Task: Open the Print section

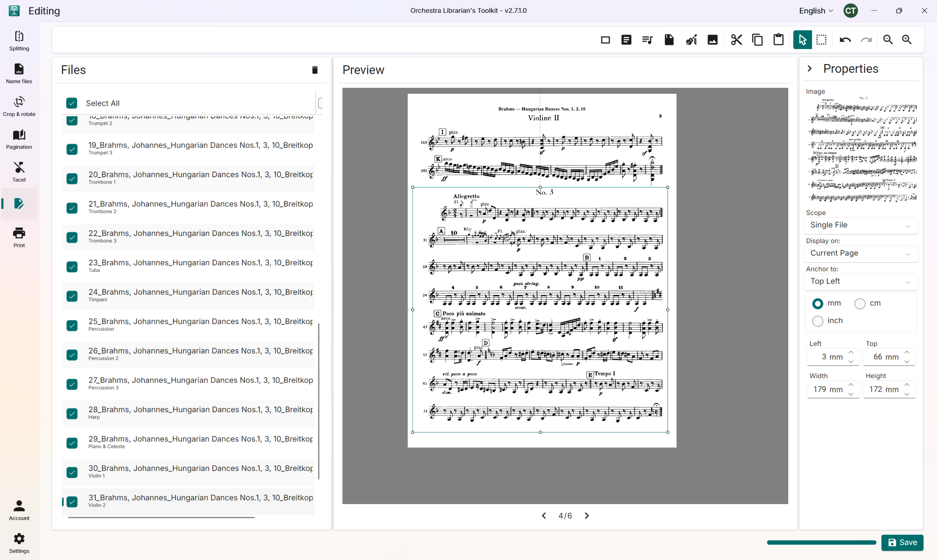Action: tap(19, 238)
